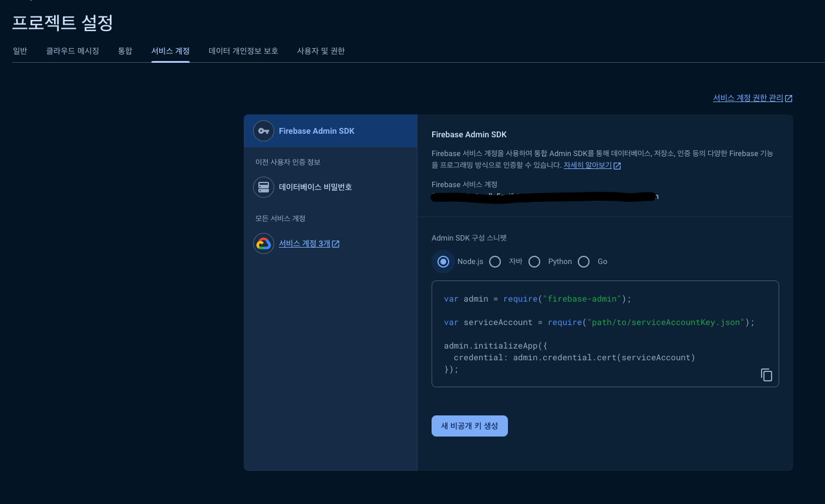The image size is (825, 504).
Task: Open 서비스 계정 권한 관리 link
Action: [x=748, y=98]
